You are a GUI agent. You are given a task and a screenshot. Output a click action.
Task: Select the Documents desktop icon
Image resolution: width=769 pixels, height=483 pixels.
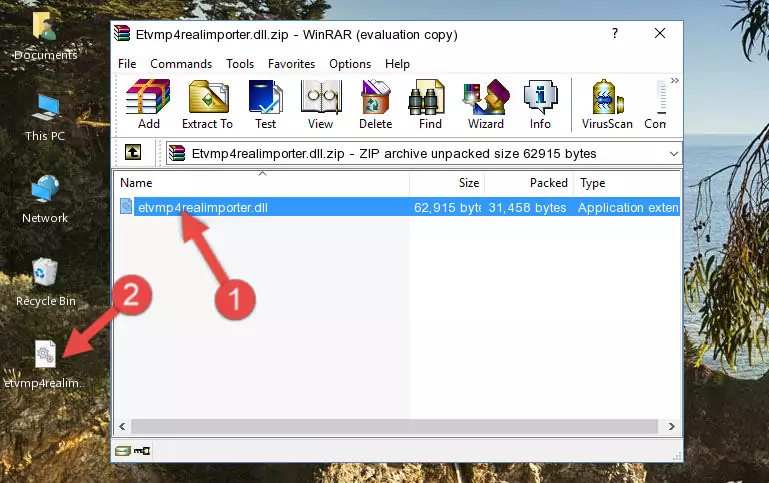pos(45,36)
